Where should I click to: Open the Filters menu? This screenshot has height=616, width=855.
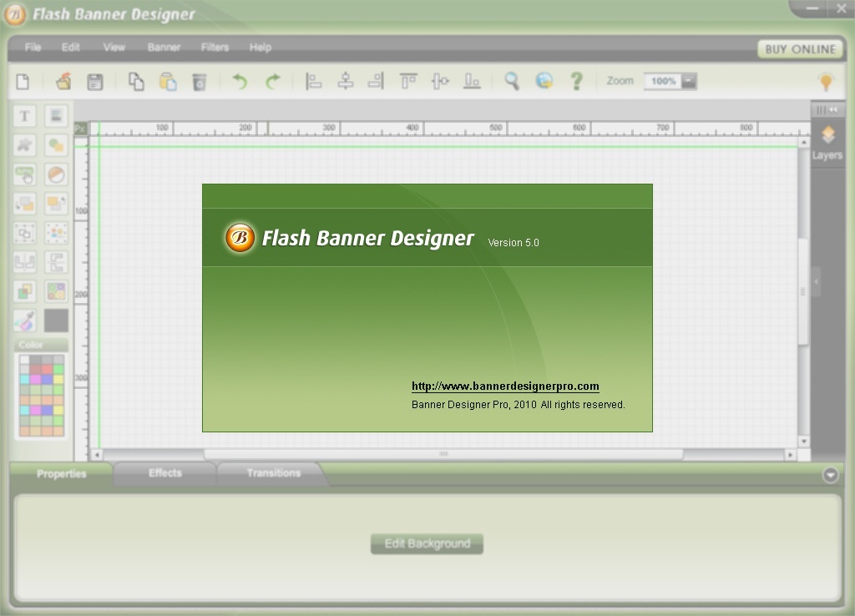(215, 48)
